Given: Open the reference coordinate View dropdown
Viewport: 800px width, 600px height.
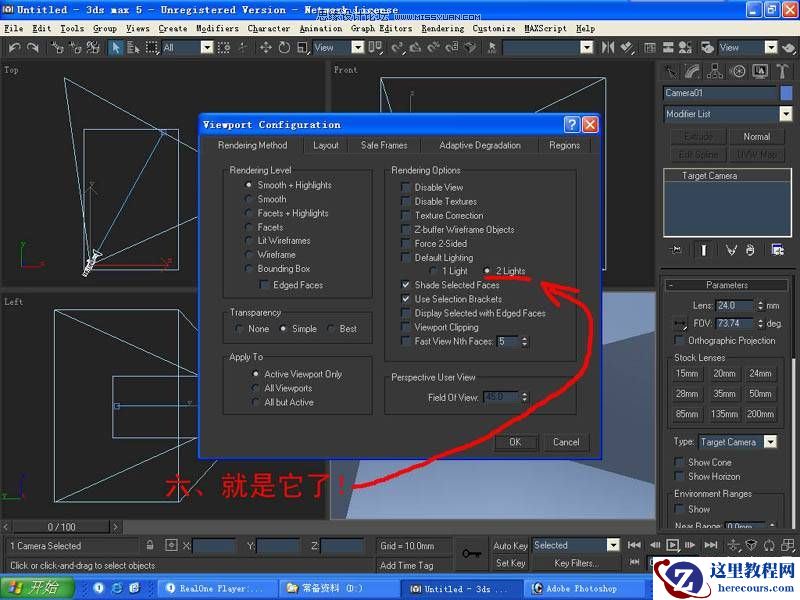Looking at the screenshot, I should (x=358, y=48).
